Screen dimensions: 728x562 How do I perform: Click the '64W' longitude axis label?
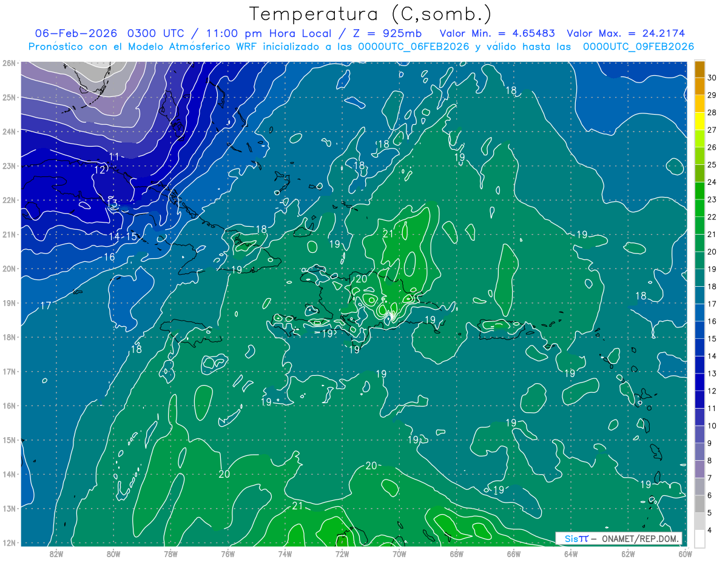click(571, 554)
